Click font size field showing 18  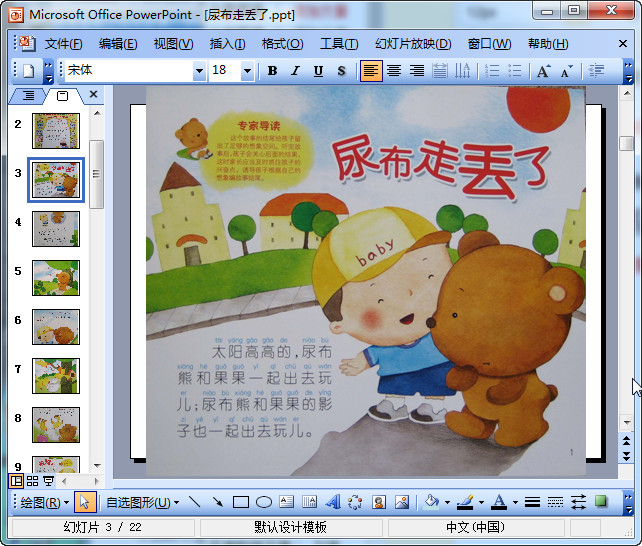[225, 71]
